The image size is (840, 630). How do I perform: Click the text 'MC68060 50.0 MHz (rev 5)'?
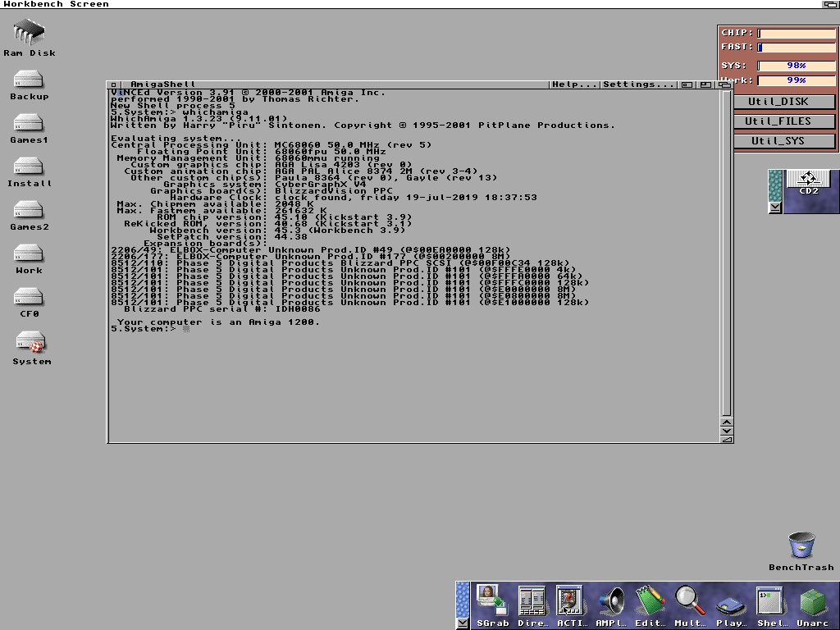pyautogui.click(x=353, y=144)
